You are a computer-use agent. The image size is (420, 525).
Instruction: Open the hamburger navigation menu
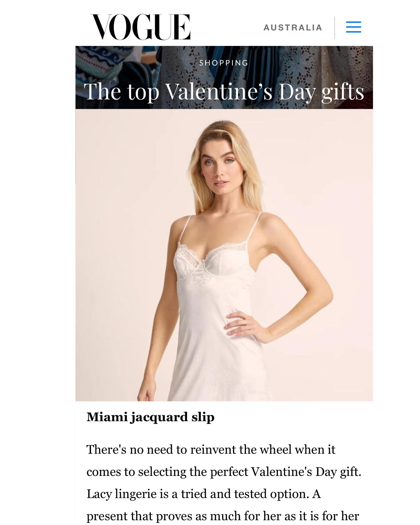click(353, 27)
